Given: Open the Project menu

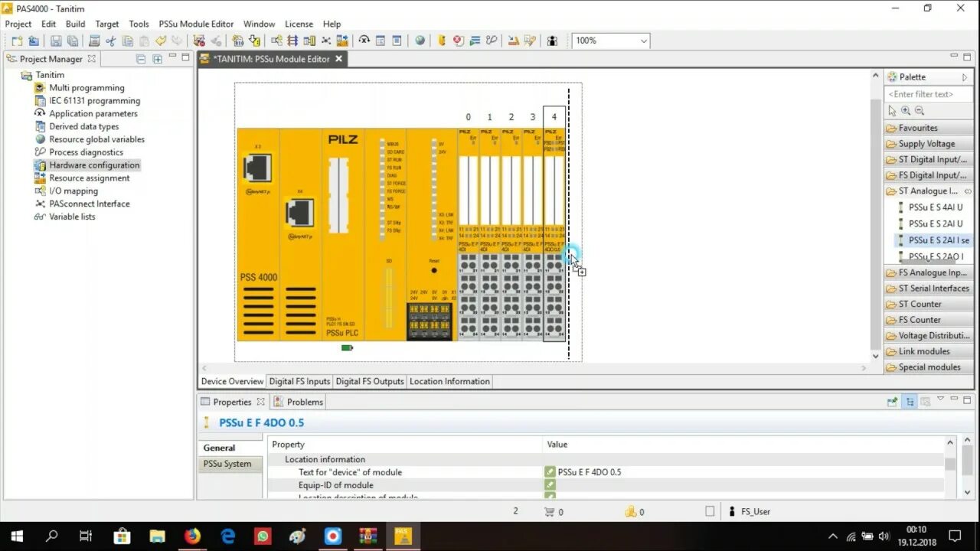Looking at the screenshot, I should point(18,24).
